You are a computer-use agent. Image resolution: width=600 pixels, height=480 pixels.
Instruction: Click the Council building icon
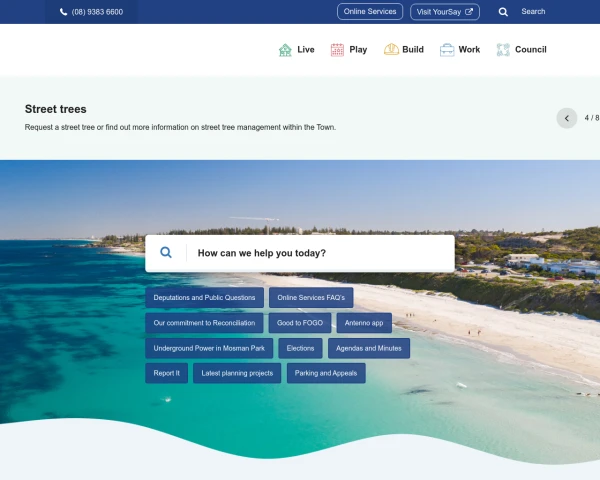coord(503,50)
